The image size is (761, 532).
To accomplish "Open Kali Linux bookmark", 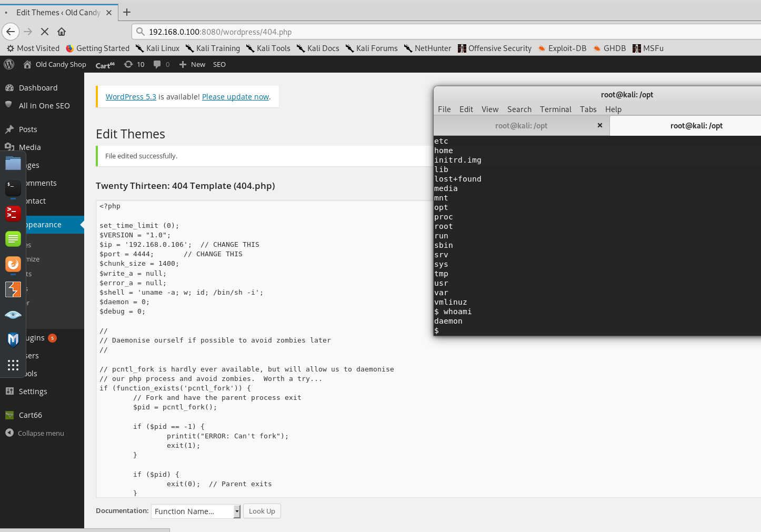I will [x=157, y=48].
